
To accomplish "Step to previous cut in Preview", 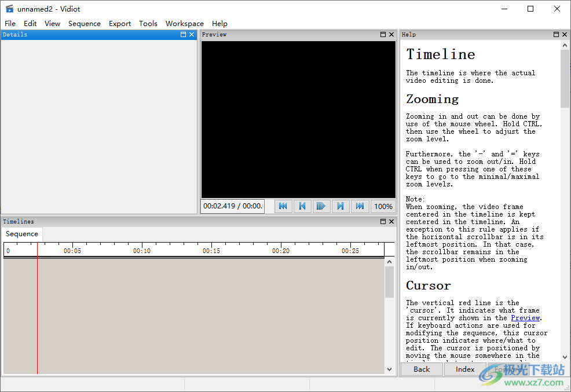I will click(302, 206).
